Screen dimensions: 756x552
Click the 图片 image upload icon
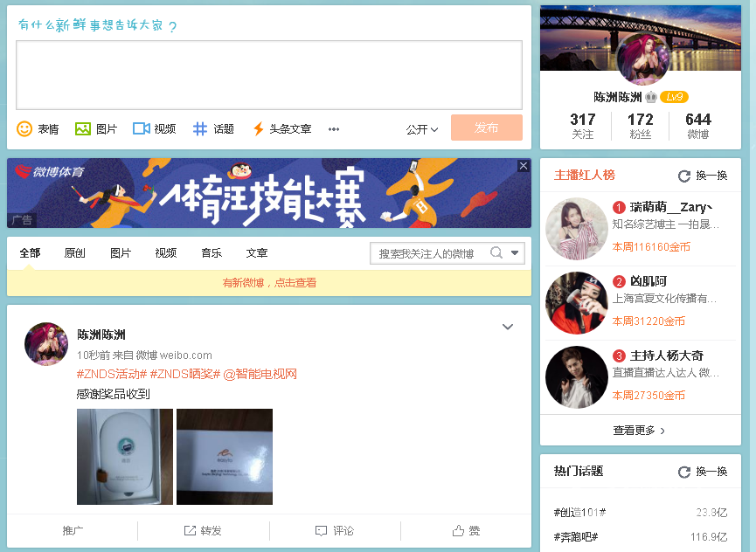(83, 128)
